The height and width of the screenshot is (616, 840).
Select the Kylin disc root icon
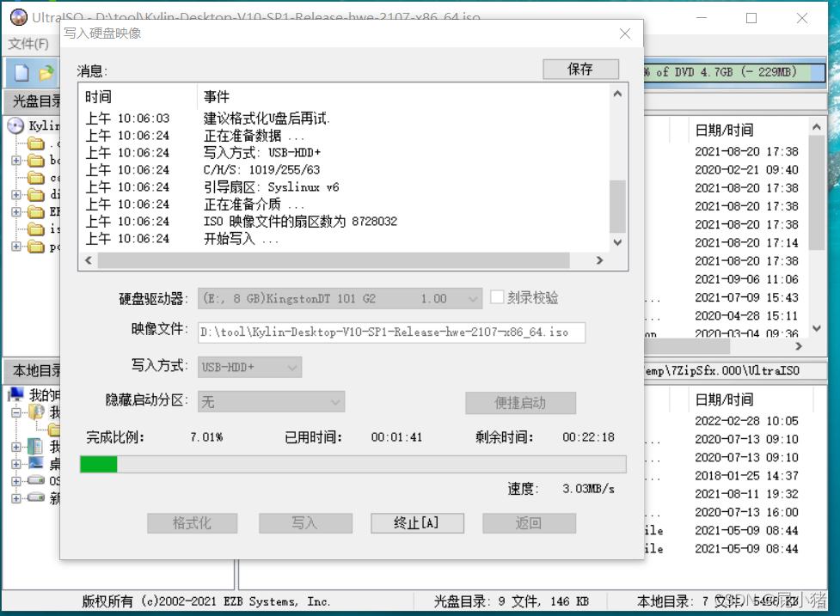click(16, 125)
